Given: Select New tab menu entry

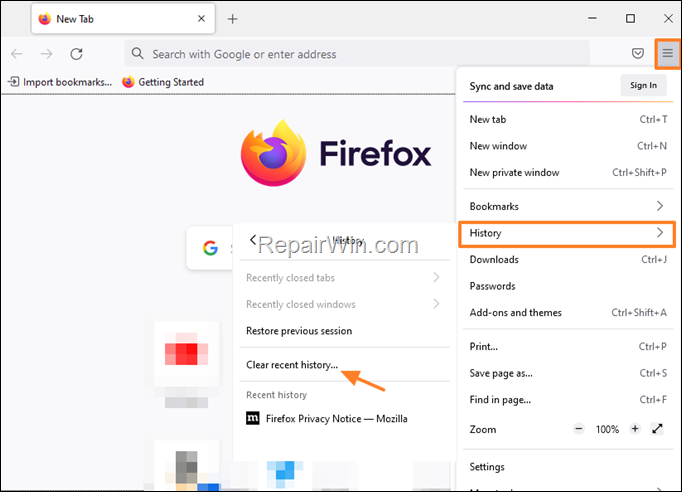Looking at the screenshot, I should pyautogui.click(x=568, y=119).
